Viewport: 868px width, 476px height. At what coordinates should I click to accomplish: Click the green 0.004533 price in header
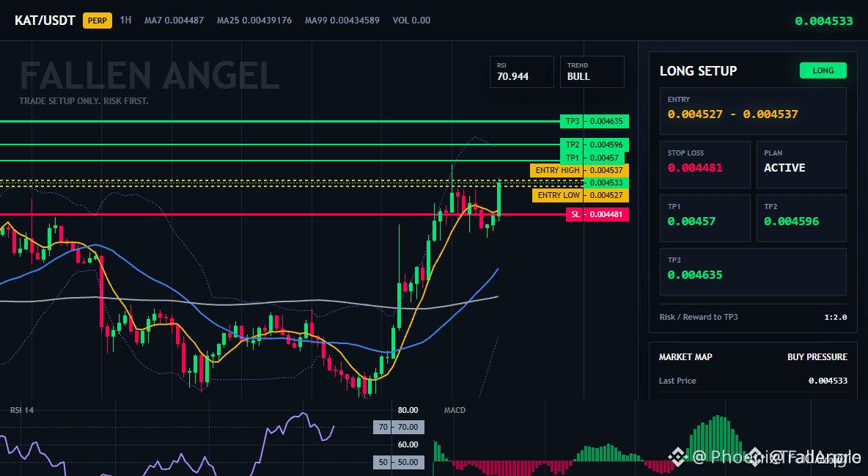point(824,21)
